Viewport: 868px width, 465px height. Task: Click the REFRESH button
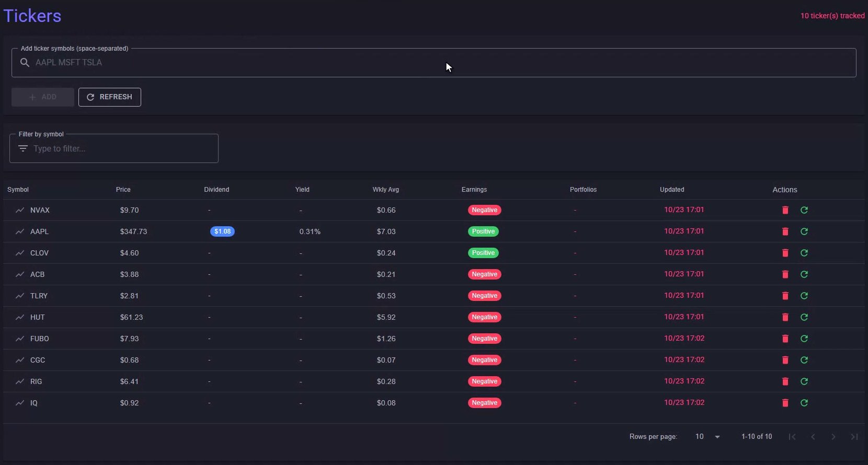pos(110,97)
